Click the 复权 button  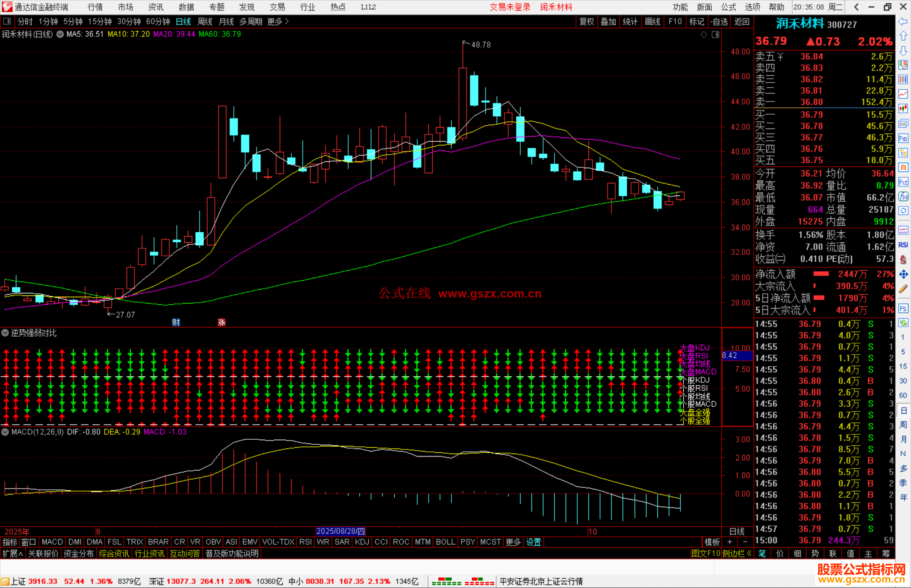[586, 21]
